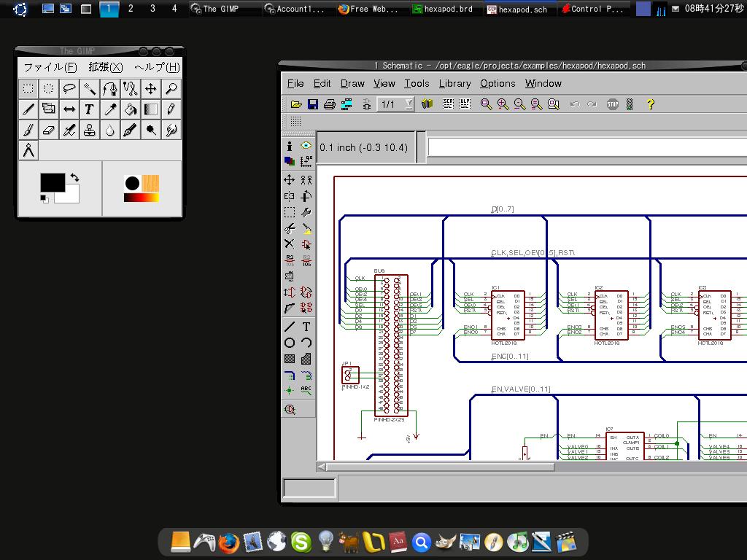
Task: Toggle the grid settings icon in Eagle
Action: [x=295, y=122]
